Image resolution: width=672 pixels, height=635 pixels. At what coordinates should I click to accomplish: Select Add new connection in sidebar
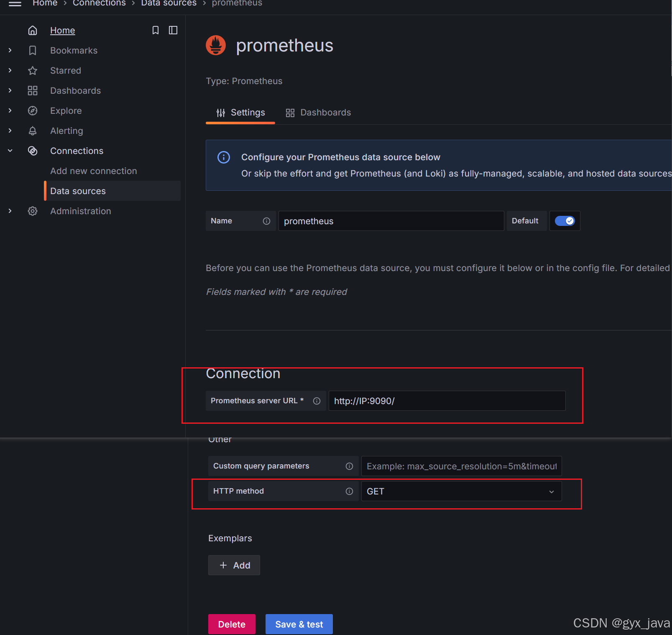94,171
